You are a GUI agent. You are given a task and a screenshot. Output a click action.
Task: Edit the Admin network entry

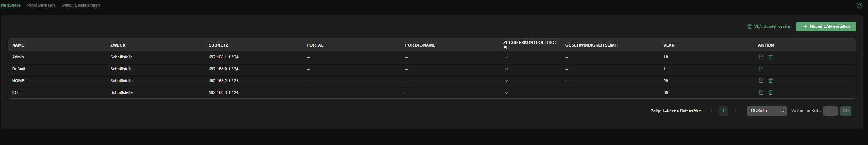pos(761,57)
